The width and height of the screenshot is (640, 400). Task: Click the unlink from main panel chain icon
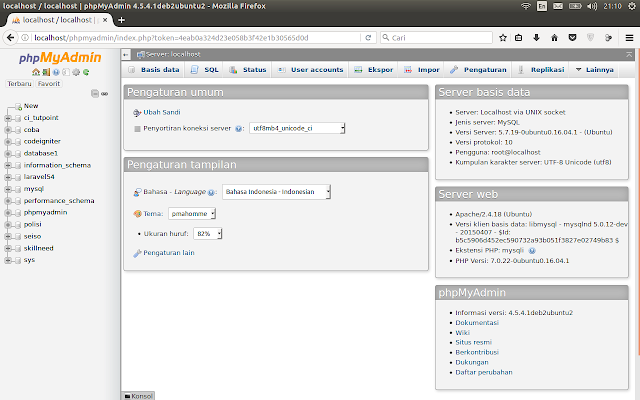coord(104,93)
